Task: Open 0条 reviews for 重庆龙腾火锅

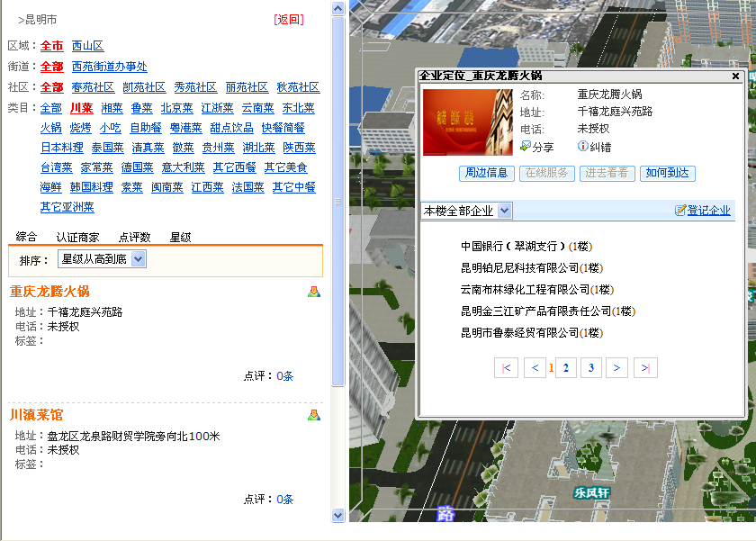Action: [x=285, y=376]
